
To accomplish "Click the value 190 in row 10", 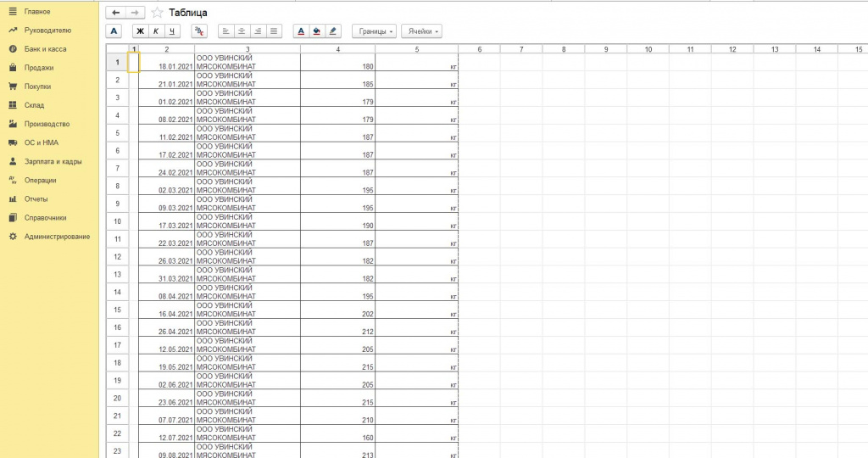I will coord(337,221).
